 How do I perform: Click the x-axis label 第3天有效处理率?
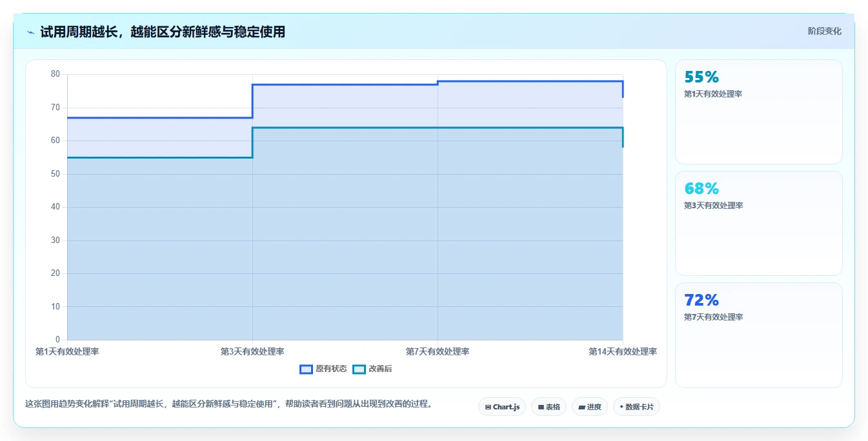coord(252,351)
